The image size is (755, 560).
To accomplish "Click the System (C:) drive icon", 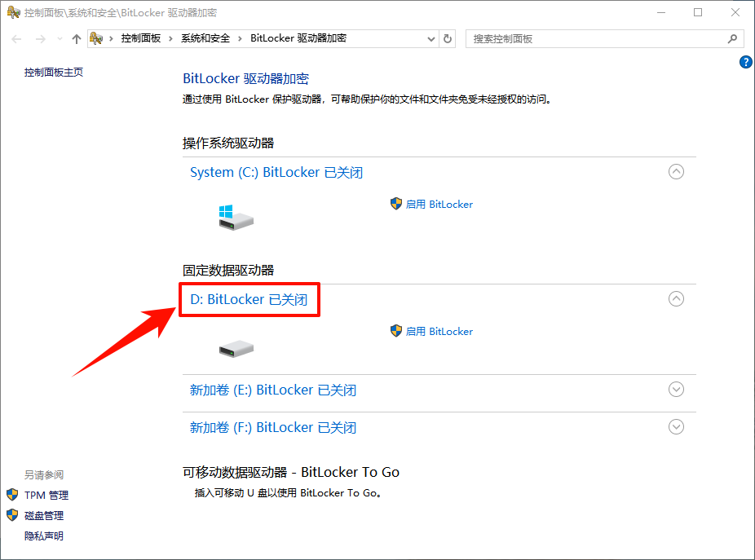I will [x=236, y=218].
